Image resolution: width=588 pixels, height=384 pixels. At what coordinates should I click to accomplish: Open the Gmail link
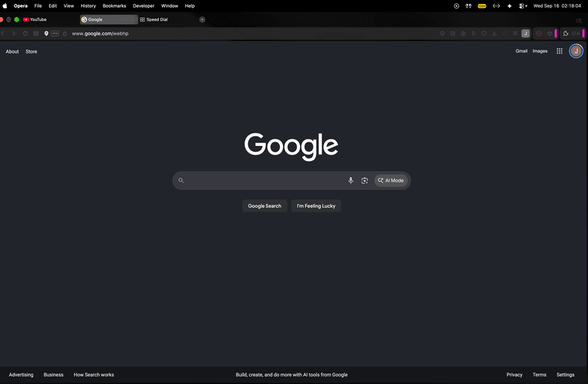tap(521, 51)
